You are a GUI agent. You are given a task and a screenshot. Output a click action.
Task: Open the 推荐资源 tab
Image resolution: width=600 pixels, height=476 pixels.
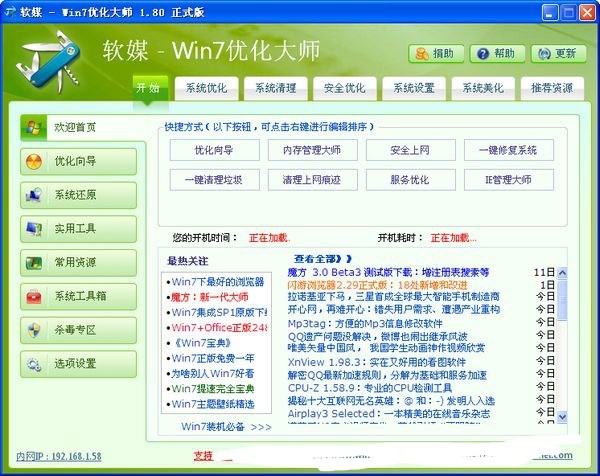coord(552,88)
